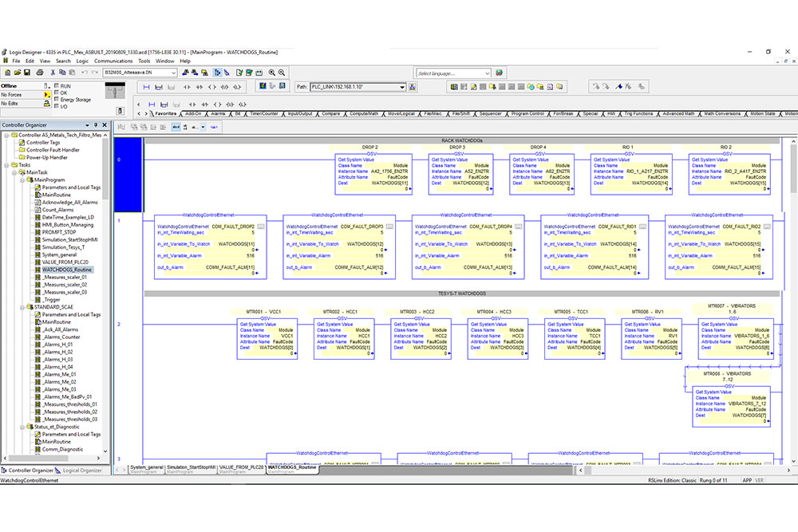Toggle the I/O indicator checkbox

pos(57,106)
